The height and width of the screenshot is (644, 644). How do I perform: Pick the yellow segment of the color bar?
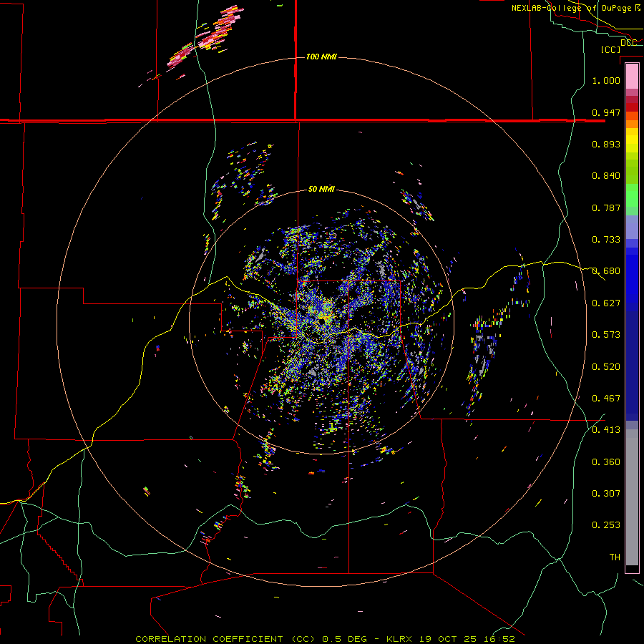coord(632,140)
